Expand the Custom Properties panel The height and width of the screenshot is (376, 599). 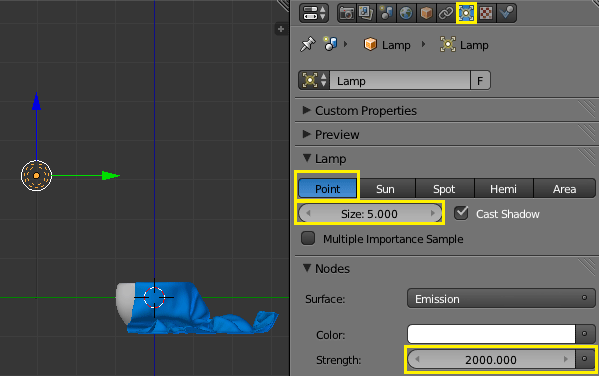pos(306,110)
